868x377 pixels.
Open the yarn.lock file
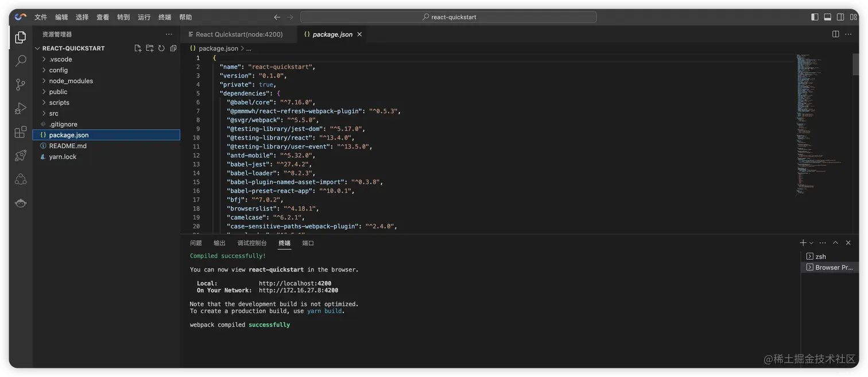click(106, 157)
